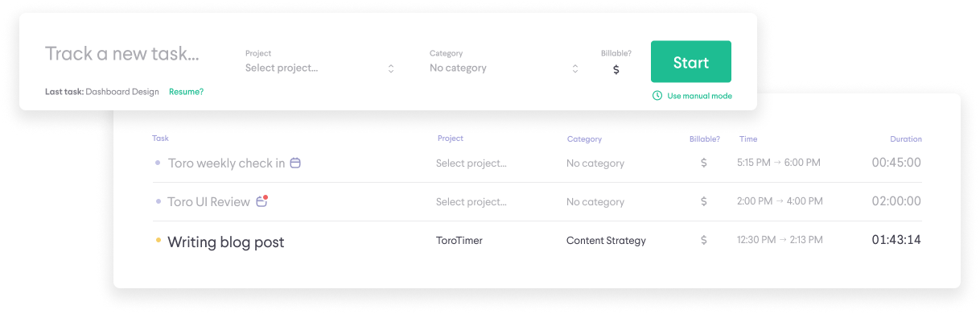Screen dimensions: 980x314
Task: Click the calendar icon with red dot beside Toro UI Review
Action: (261, 201)
